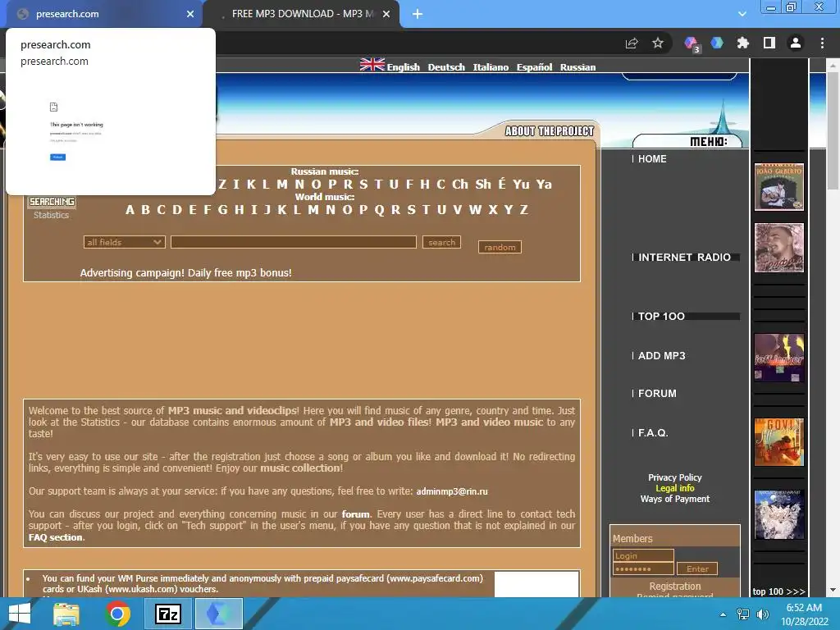The height and width of the screenshot is (630, 840).
Task: Click the UK flag icon
Action: [x=372, y=65]
